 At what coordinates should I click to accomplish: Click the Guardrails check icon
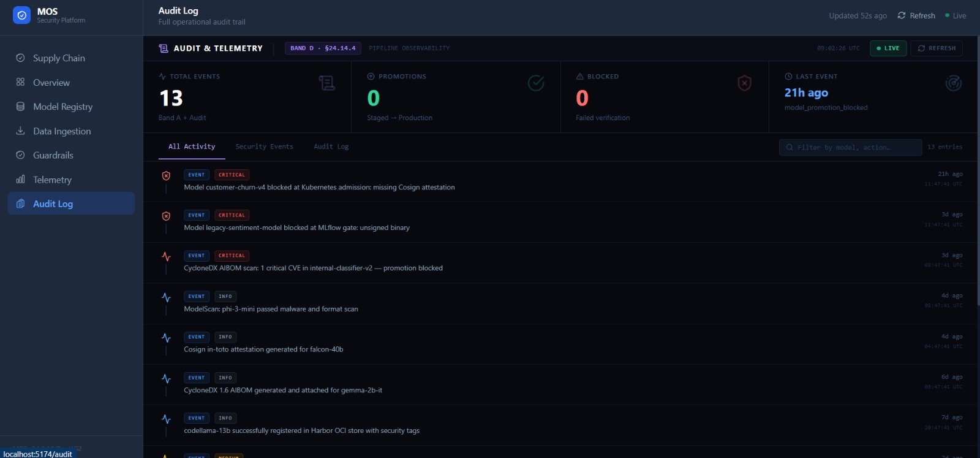pyautogui.click(x=20, y=155)
